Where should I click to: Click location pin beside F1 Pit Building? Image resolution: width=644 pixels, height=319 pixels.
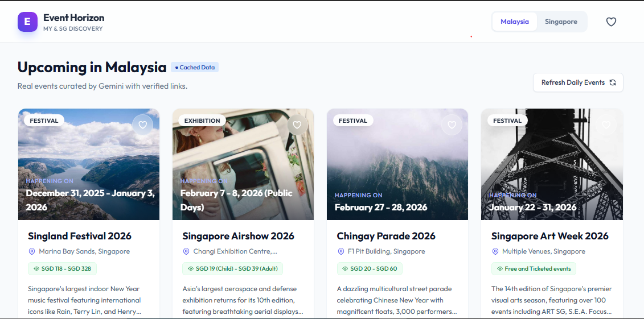pos(341,251)
